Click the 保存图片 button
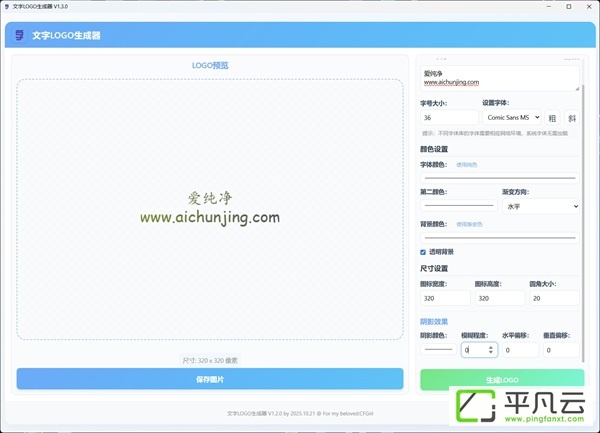The width and height of the screenshot is (600, 433). pyautogui.click(x=210, y=379)
